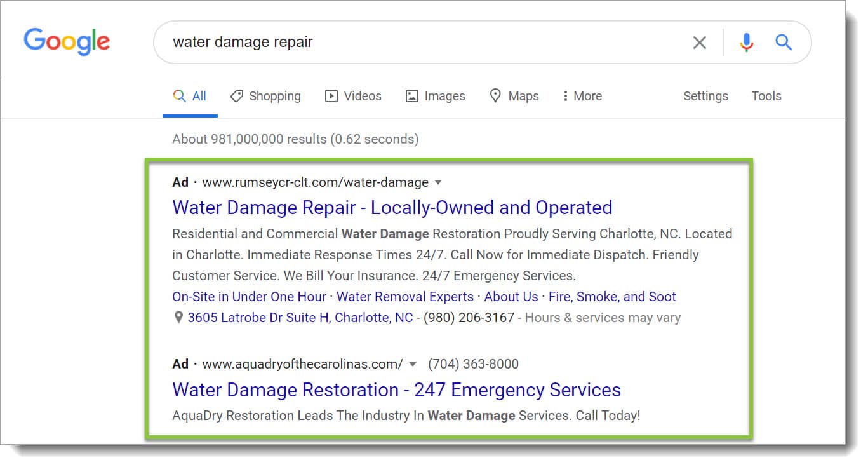Open the 3605 Latrobe Dr address link
Screen dimensions: 868x467
300,318
